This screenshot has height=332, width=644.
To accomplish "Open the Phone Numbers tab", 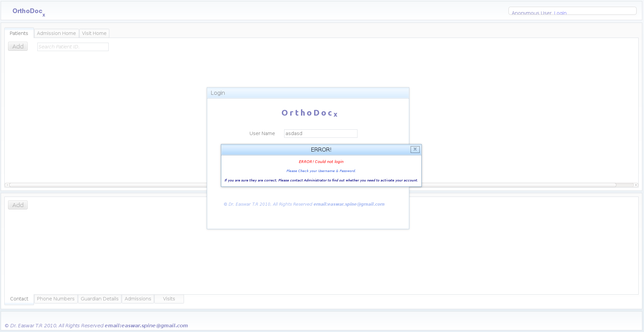I will click(x=56, y=299).
